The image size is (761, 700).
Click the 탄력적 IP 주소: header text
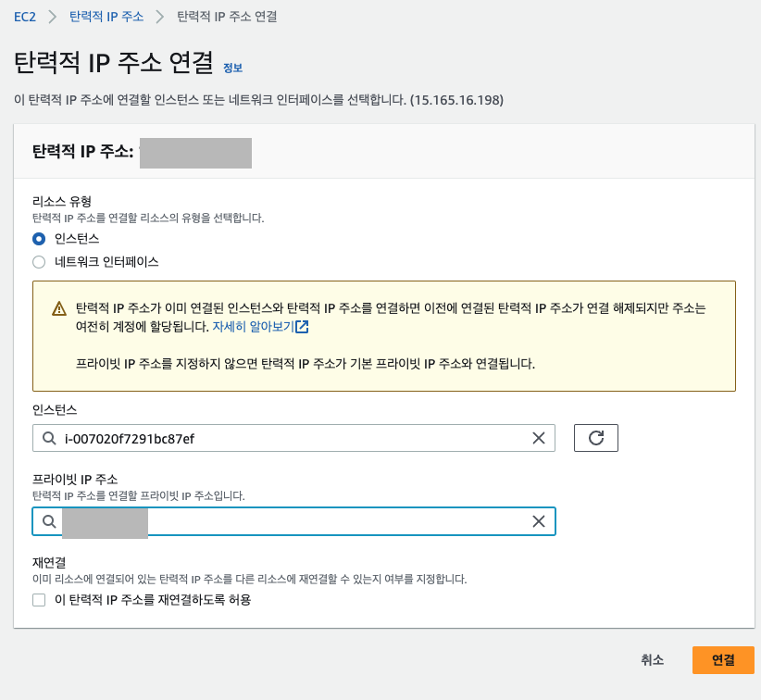point(82,152)
